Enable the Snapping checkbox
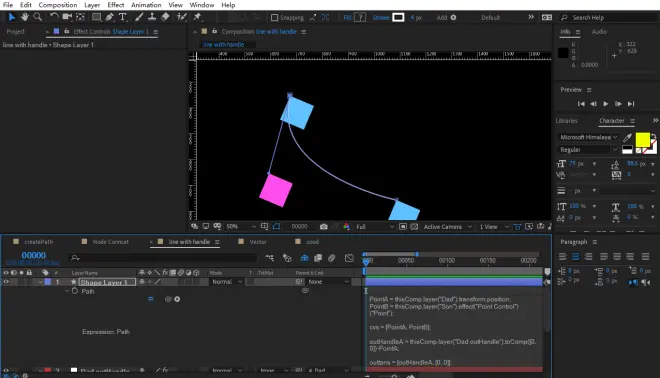 [x=274, y=18]
